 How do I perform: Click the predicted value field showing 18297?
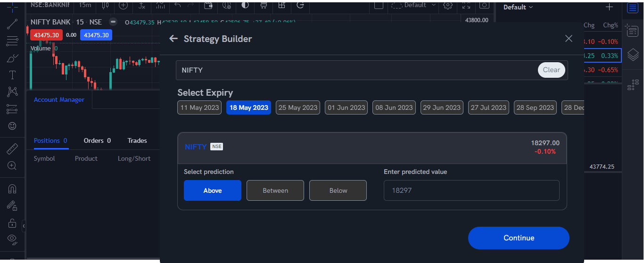tap(471, 190)
